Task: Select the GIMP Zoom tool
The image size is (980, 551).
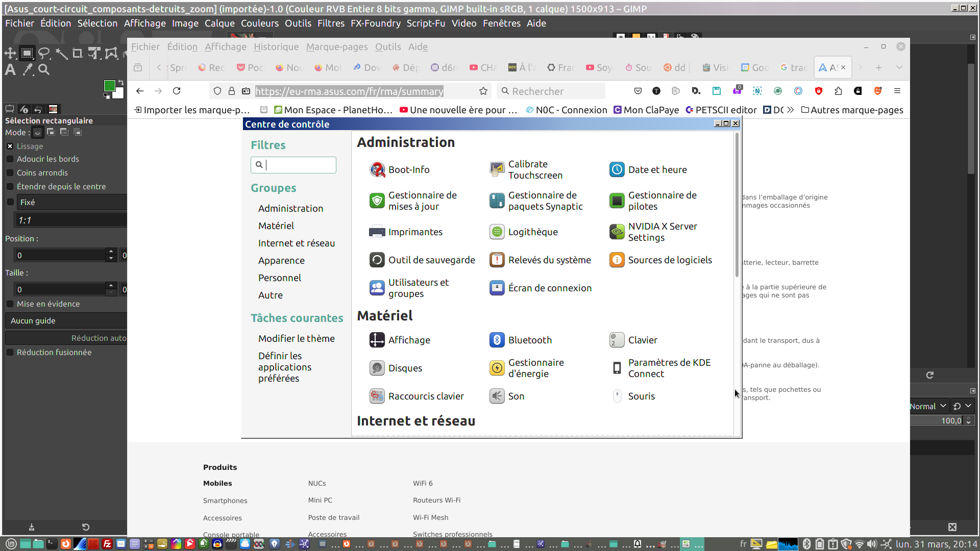Action: click(x=44, y=70)
